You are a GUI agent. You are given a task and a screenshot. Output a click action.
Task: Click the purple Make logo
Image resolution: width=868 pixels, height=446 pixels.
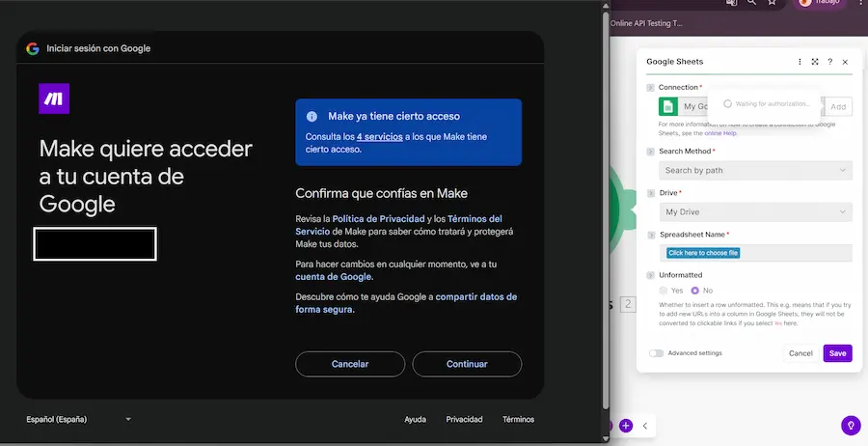coord(54,98)
